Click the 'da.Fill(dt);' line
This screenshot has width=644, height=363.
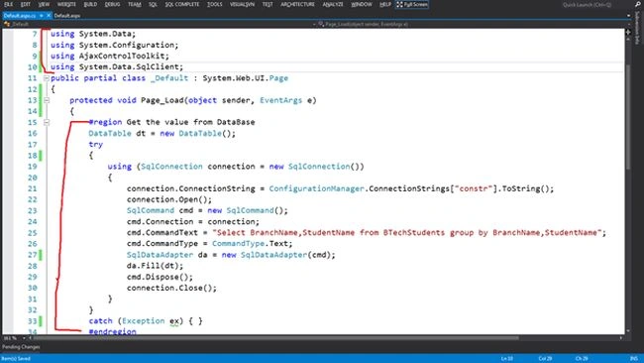coord(155,266)
